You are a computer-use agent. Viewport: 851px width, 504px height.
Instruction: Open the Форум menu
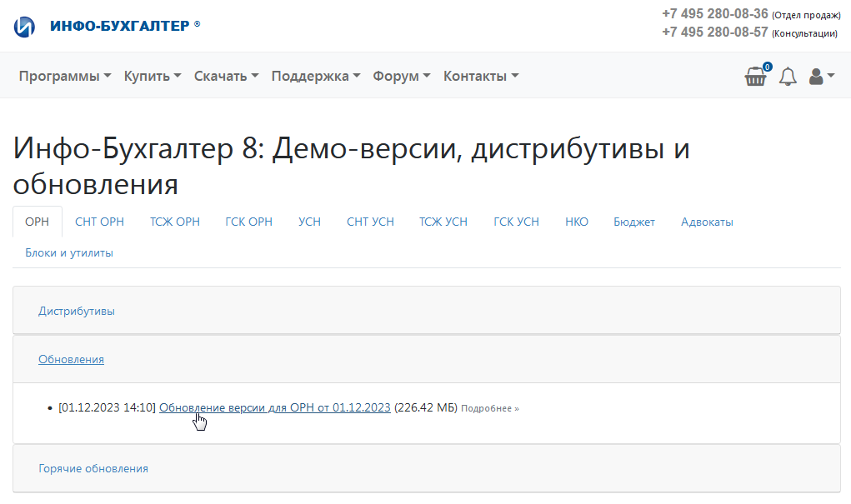tap(402, 76)
